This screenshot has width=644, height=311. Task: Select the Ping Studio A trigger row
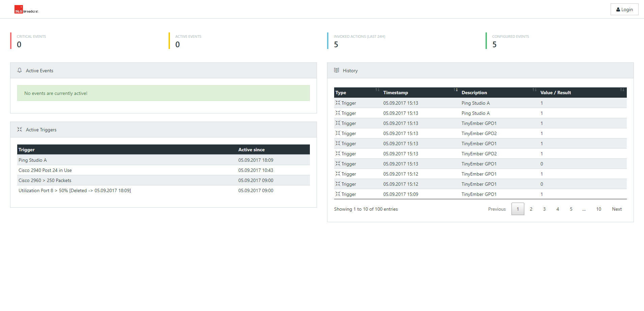(x=33, y=160)
